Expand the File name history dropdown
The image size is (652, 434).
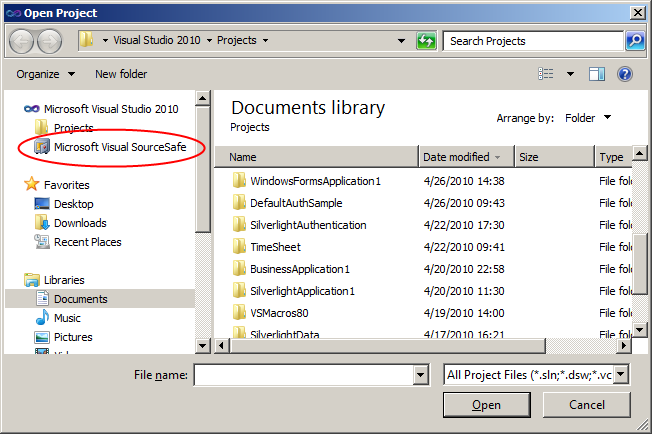(x=421, y=374)
